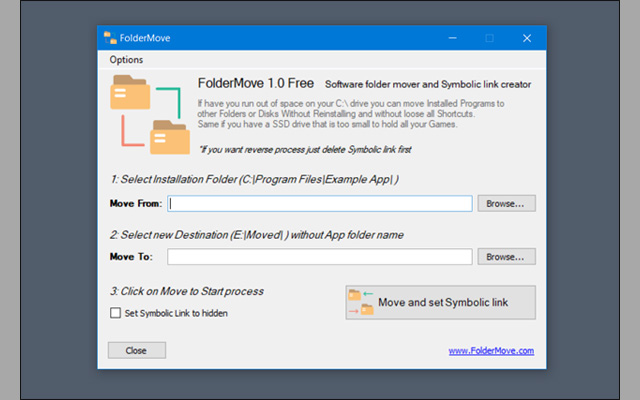This screenshot has width=640, height=400.
Task: Click the folders icon on the Move button
Action: [360, 302]
